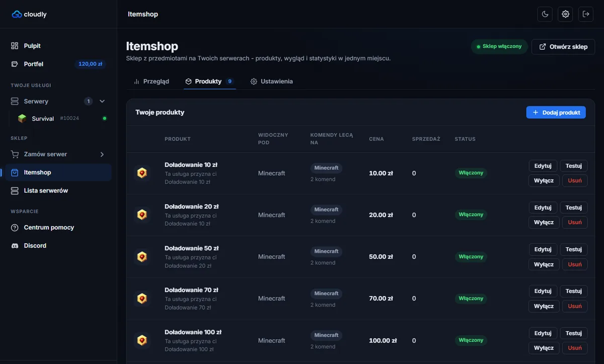Collapse the Serwery section chevron
604x364 pixels.
coord(102,101)
